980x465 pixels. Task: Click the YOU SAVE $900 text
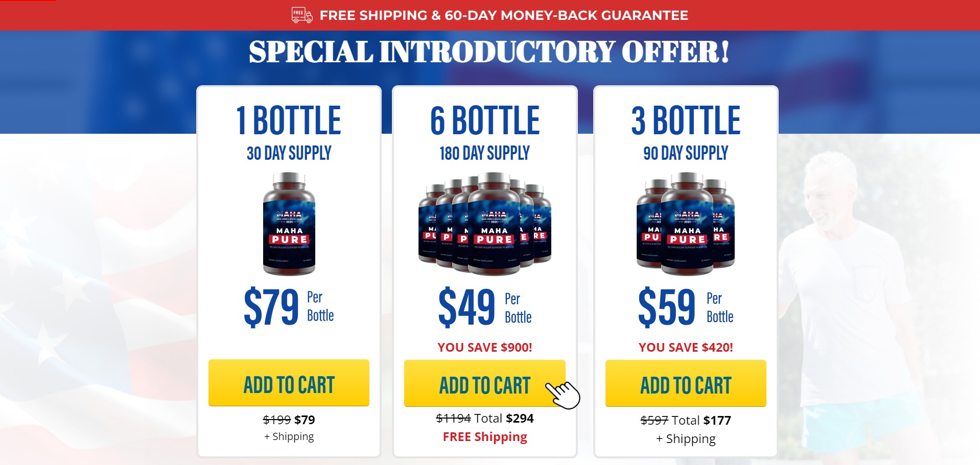[484, 348]
